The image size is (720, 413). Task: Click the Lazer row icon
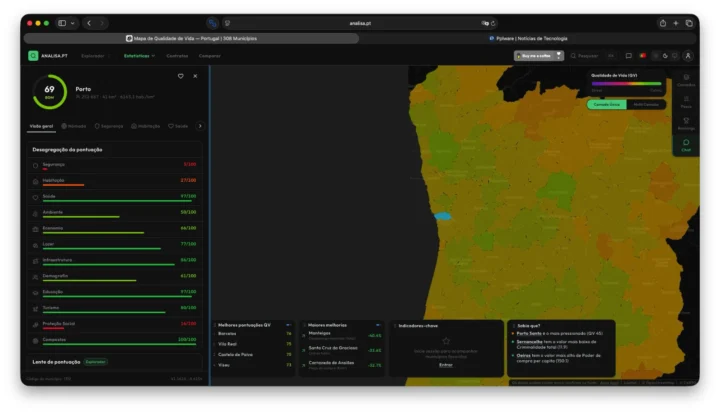[35, 245]
